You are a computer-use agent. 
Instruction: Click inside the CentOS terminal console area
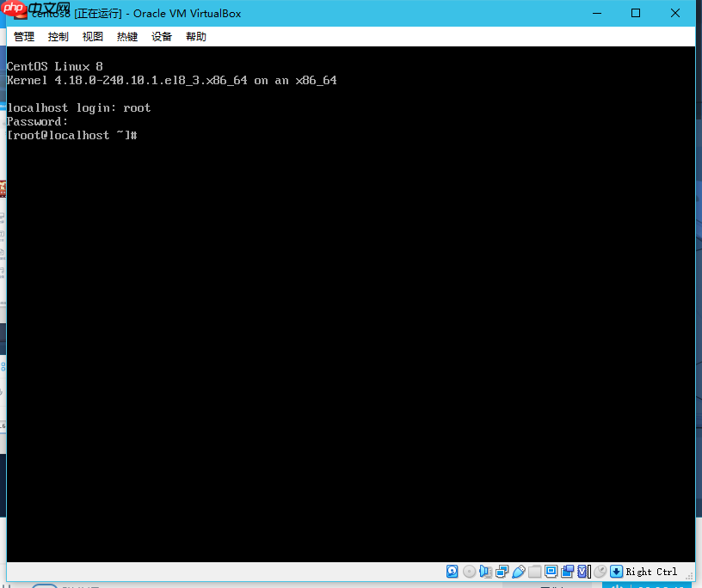pyautogui.click(x=344, y=301)
